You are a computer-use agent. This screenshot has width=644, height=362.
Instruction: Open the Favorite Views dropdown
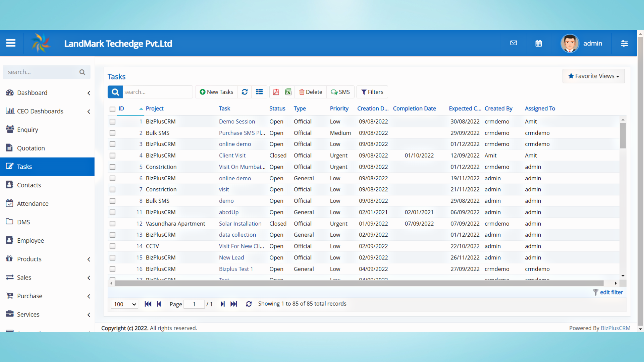click(x=593, y=76)
